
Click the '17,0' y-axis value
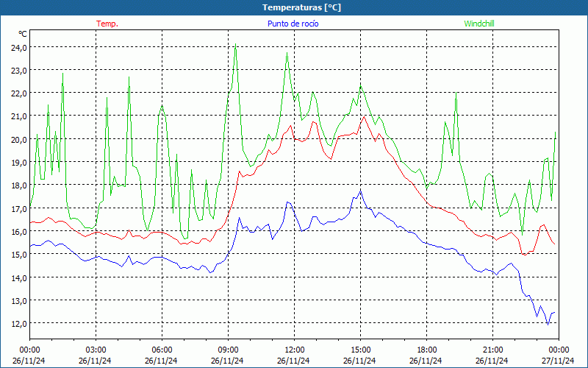pyautogui.click(x=19, y=208)
